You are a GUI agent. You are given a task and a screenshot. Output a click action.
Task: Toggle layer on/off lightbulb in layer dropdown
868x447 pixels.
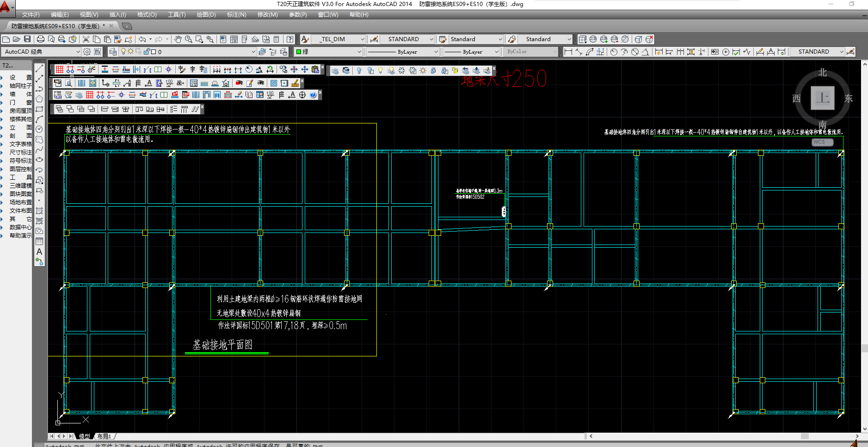coord(123,51)
